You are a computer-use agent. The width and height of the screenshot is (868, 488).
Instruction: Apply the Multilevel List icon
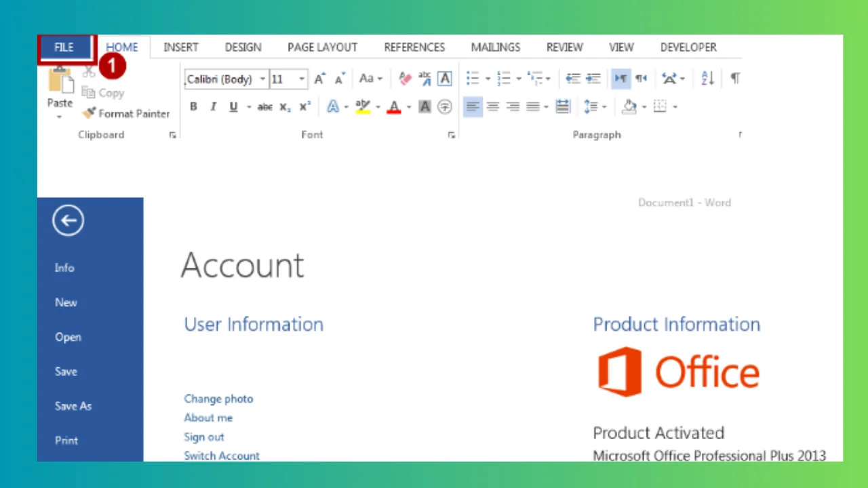click(x=536, y=79)
